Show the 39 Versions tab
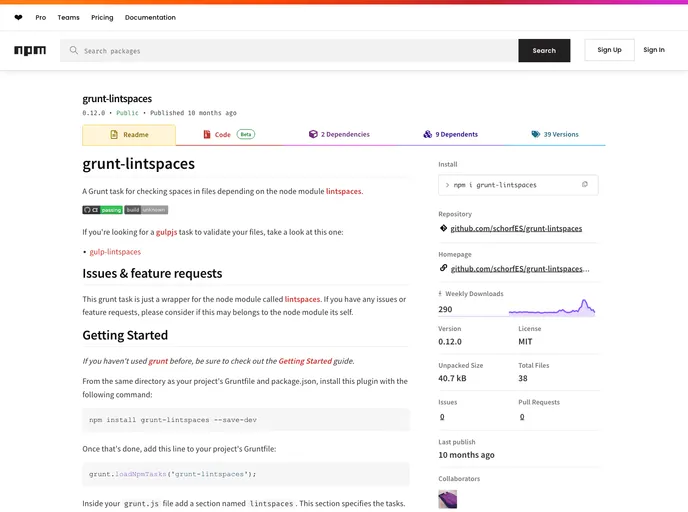The image size is (688, 512). pyautogui.click(x=555, y=134)
